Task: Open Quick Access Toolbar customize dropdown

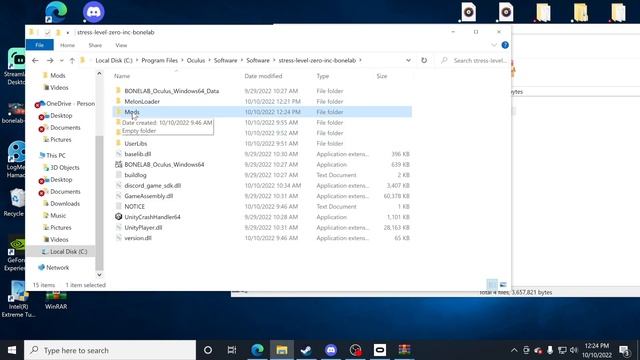Action: point(68,32)
